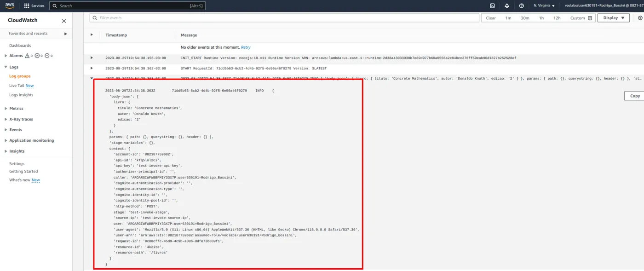Select the 1h time range
This screenshot has height=271, width=644.
point(541,18)
